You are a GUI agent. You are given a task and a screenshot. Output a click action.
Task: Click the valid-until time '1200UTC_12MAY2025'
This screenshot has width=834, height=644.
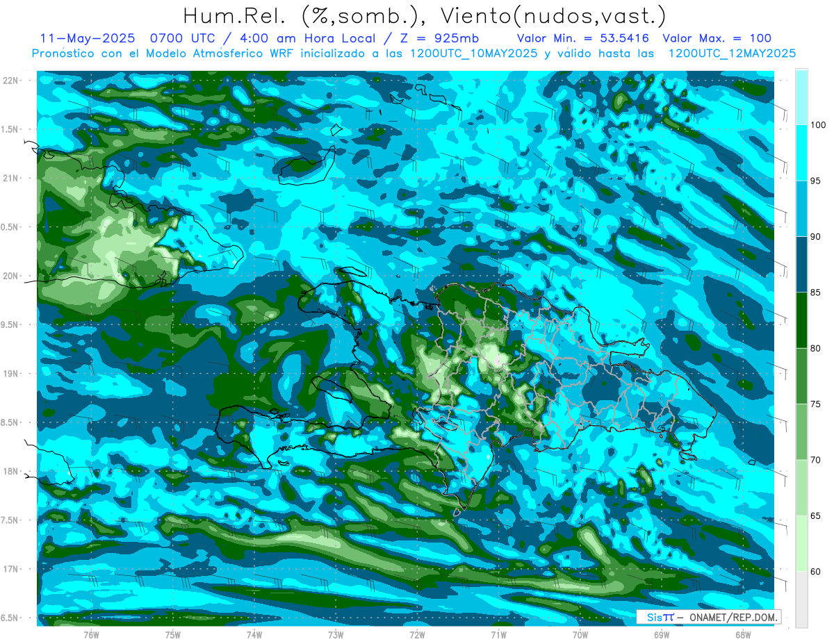(x=731, y=53)
